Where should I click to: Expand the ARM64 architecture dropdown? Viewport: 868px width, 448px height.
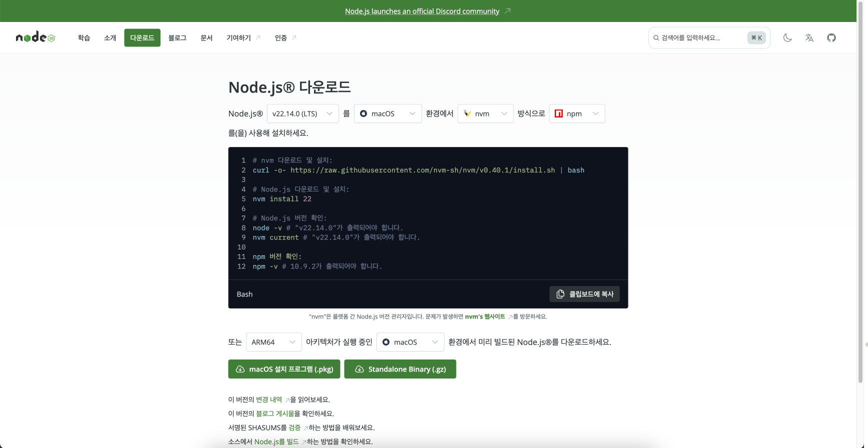(x=274, y=342)
